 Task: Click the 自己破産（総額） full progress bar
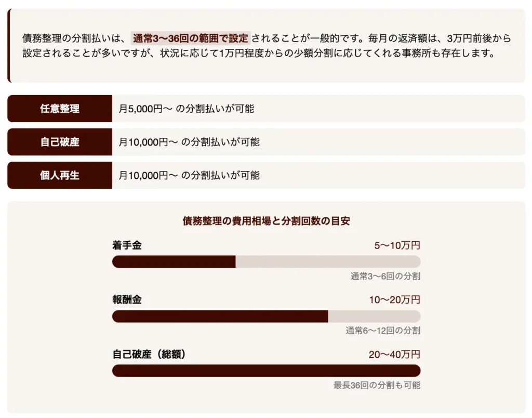266,371
